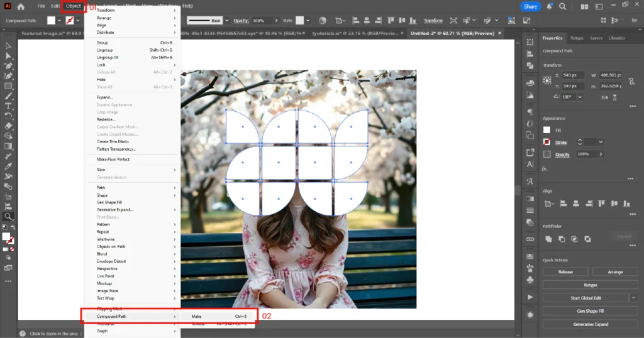Select the Zoom magnifier tool
Screen dimensions: 644x338
(x=8, y=217)
